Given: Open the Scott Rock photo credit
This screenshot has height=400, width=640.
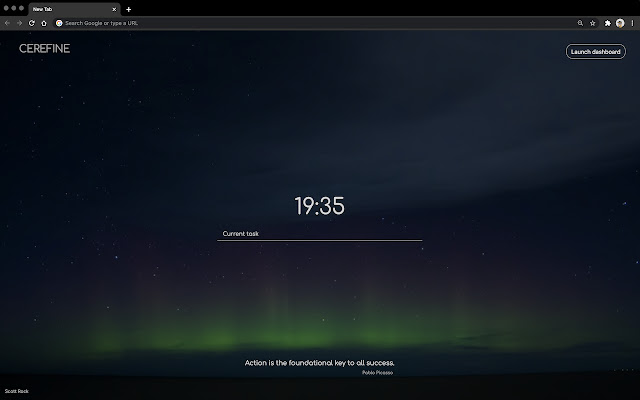Looking at the screenshot, I should click(17, 391).
